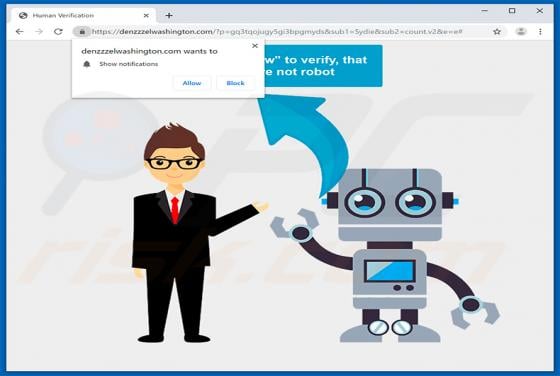The image size is (560, 376).
Task: Maximize the browser window
Action: (512, 11)
